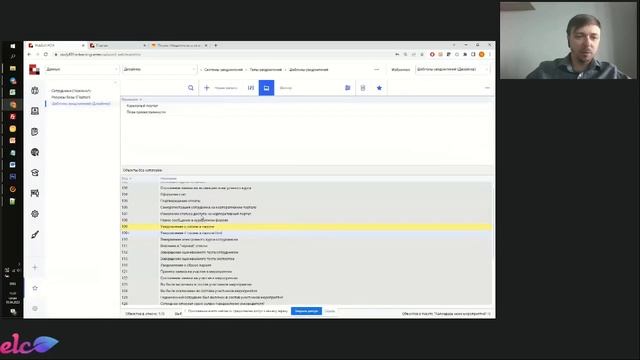Click the plus icon near the sidebar bottom

(35, 267)
